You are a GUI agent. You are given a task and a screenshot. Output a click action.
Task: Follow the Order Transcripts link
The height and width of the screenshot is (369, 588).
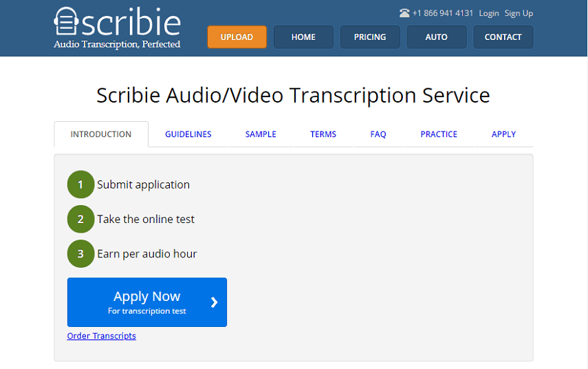pyautogui.click(x=102, y=335)
